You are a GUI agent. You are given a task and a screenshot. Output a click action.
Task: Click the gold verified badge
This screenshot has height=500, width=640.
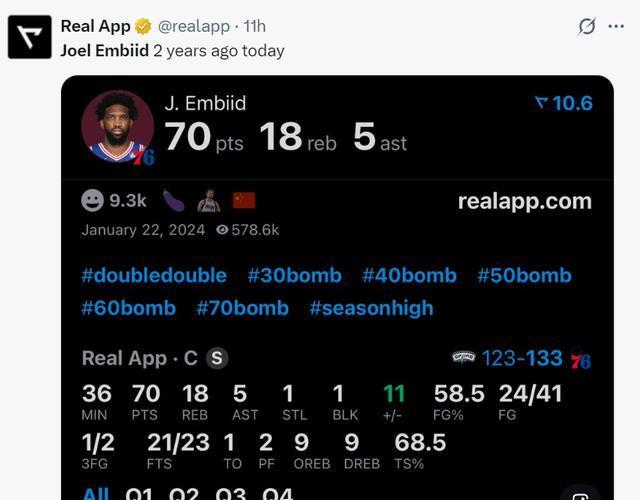144,26
